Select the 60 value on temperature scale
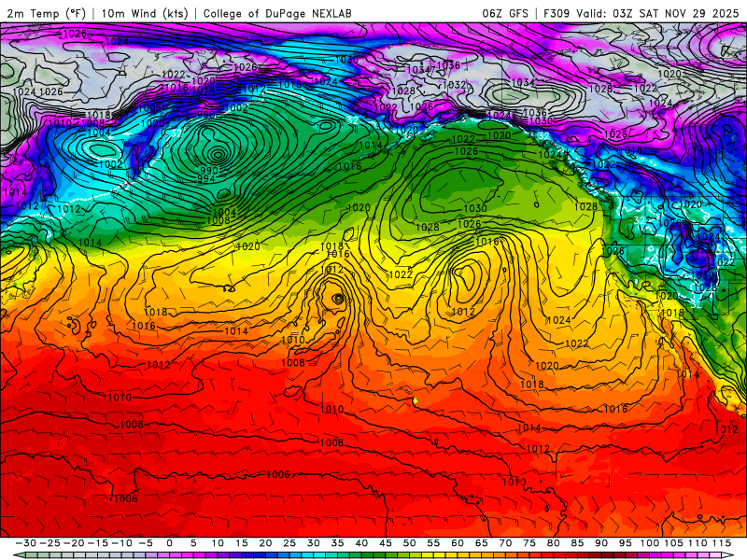 [x=458, y=543]
